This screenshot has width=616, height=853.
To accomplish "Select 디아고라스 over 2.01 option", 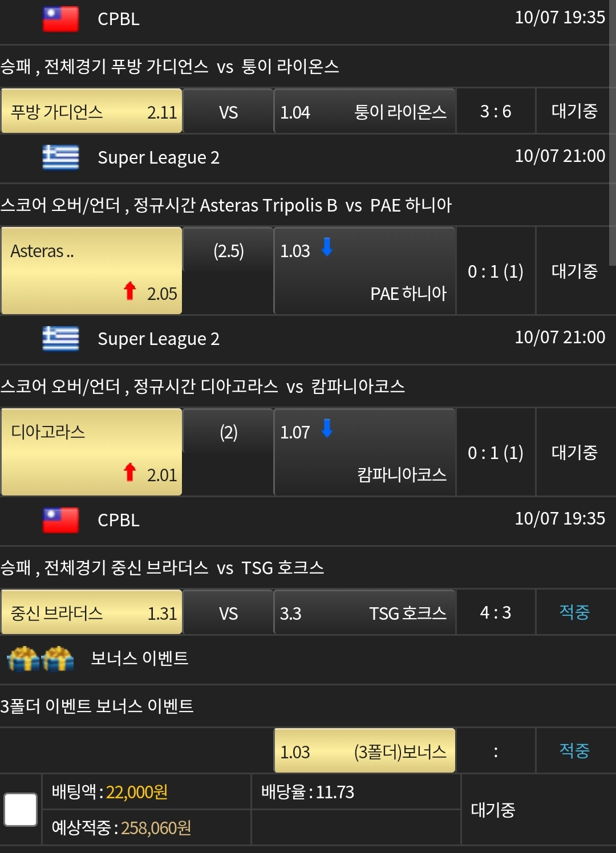I will (x=91, y=452).
